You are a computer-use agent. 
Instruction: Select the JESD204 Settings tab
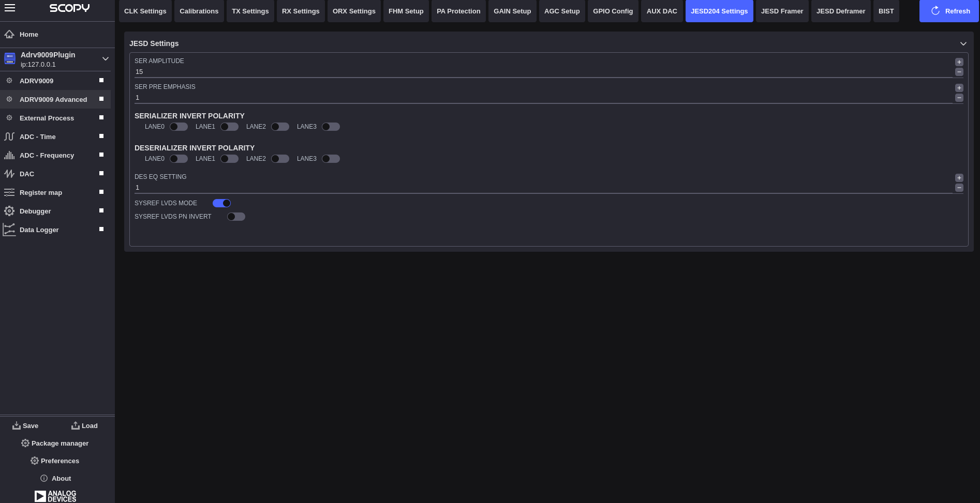719,11
